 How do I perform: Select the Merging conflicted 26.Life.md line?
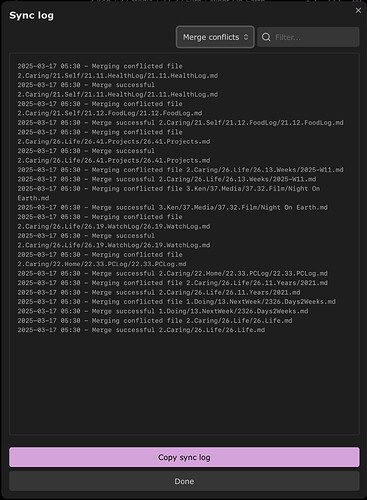click(155, 320)
